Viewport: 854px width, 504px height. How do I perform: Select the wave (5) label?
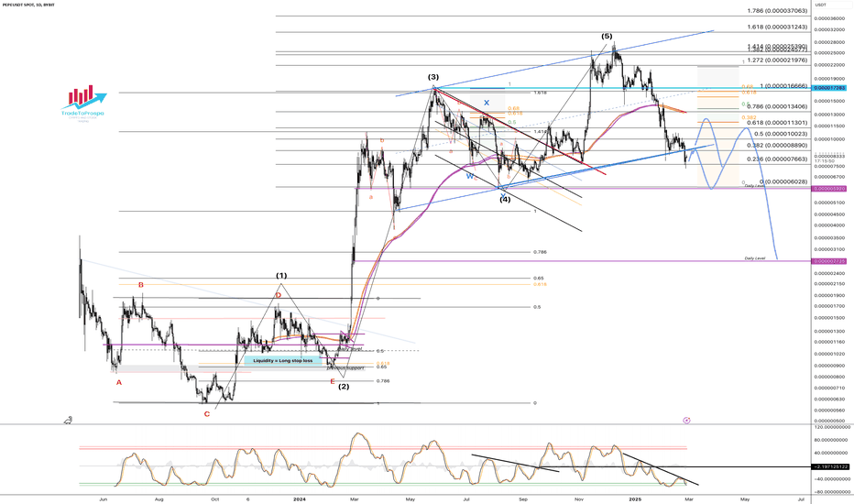(607, 36)
